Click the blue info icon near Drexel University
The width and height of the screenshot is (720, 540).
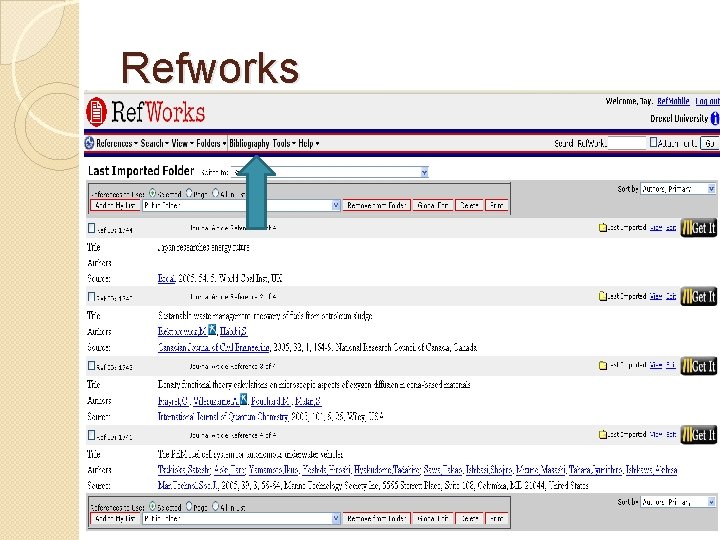coord(714,118)
